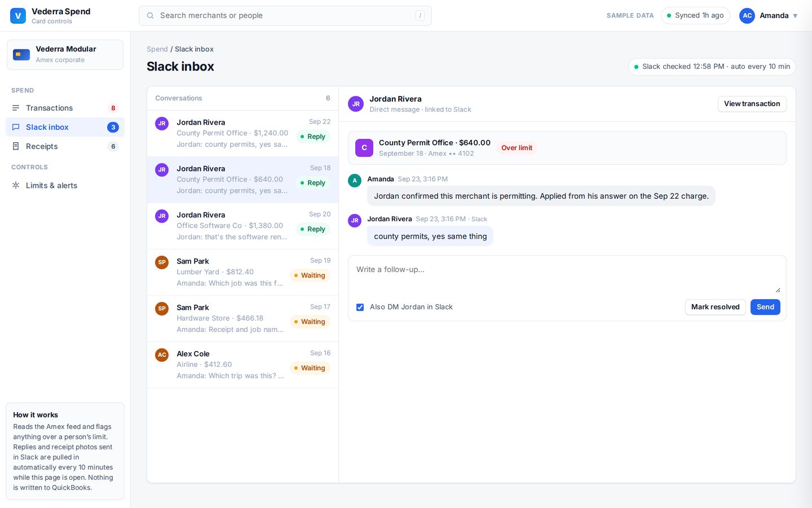812x508 pixels.
Task: Click the 'Over limit' tag
Action: click(517, 148)
